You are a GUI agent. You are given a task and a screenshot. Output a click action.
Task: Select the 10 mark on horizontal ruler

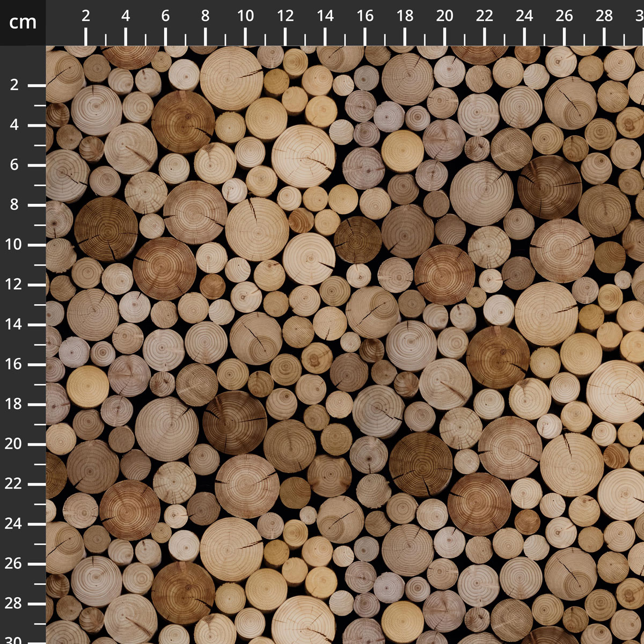[245, 16]
